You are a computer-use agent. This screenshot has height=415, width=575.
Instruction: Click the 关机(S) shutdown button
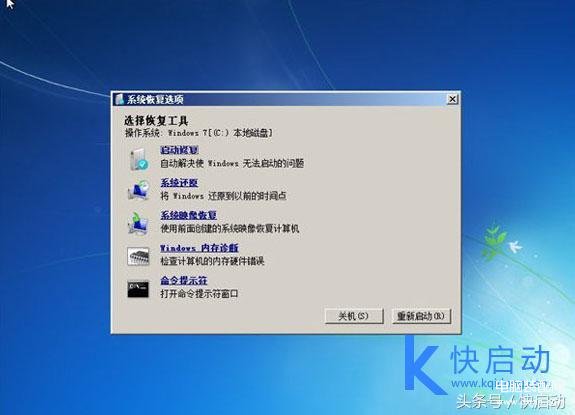(354, 316)
